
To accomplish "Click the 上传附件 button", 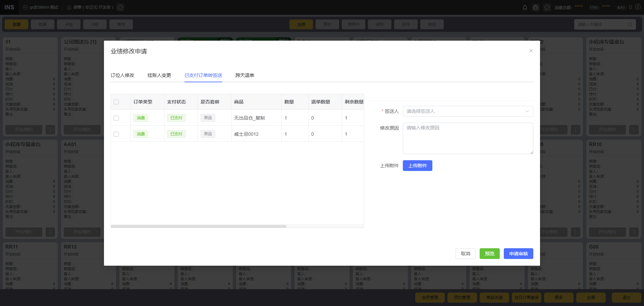I will click(x=417, y=166).
